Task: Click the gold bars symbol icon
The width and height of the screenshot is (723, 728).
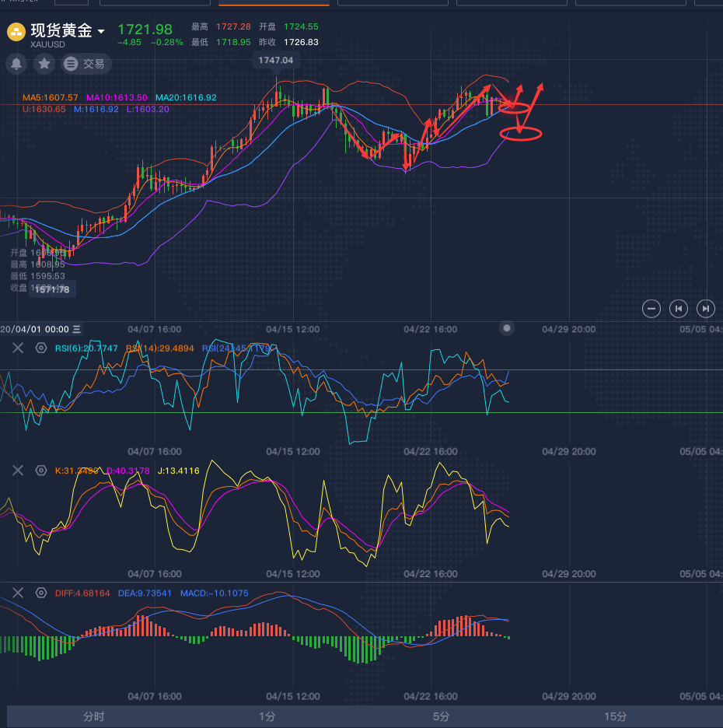Action: coord(16,32)
